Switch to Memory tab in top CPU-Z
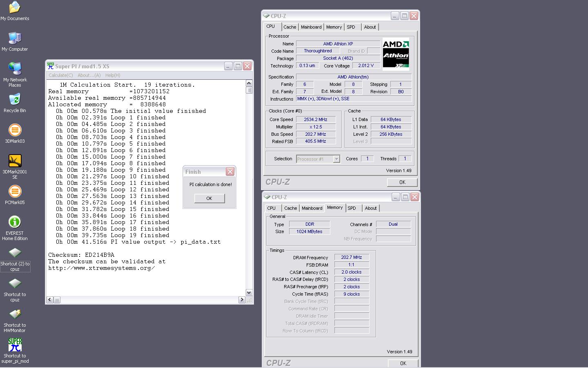The width and height of the screenshot is (588, 368). (334, 27)
